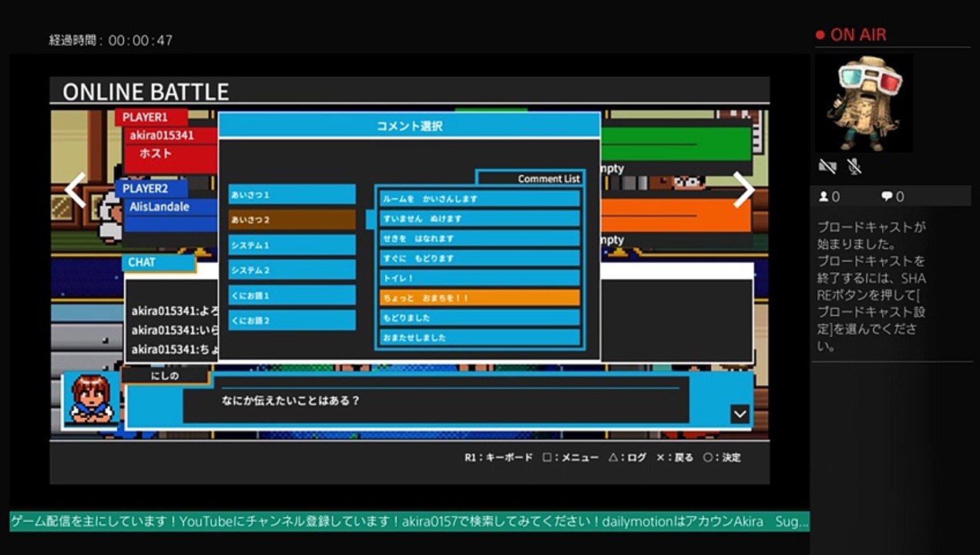Click the scrolling broadcast description ticker
Image resolution: width=980 pixels, height=555 pixels.
click(409, 521)
